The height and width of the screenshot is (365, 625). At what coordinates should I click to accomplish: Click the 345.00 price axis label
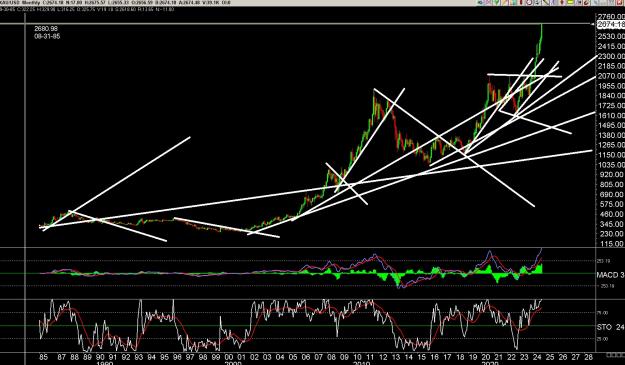612,224
